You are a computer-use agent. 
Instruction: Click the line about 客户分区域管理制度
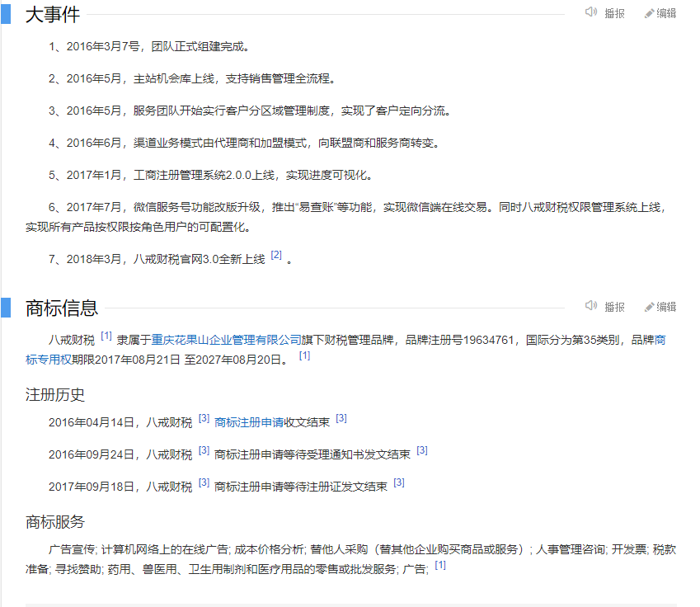tap(250, 111)
